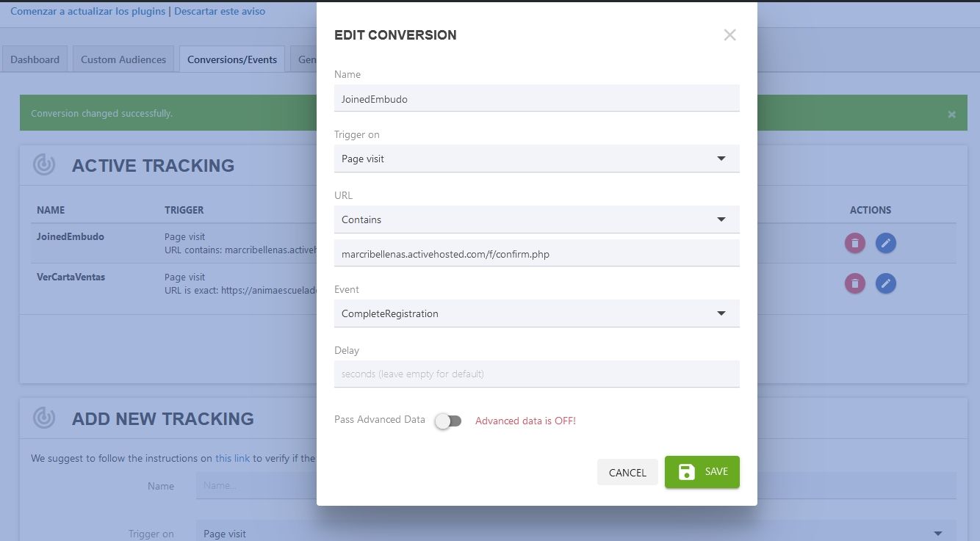This screenshot has width=980, height=541.
Task: Click the Name field containing JoinedEmbudo
Action: tap(536, 98)
